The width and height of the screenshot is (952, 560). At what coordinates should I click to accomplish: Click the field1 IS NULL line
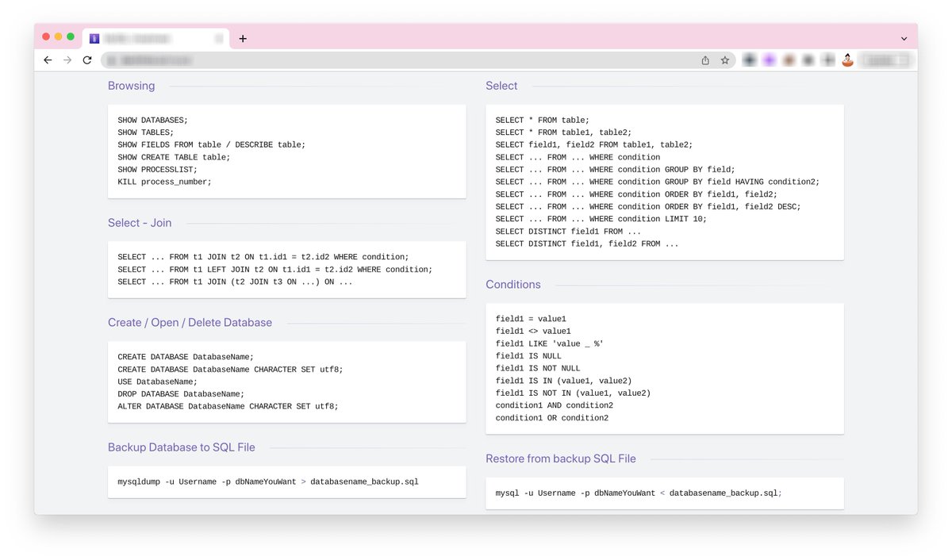pos(528,356)
